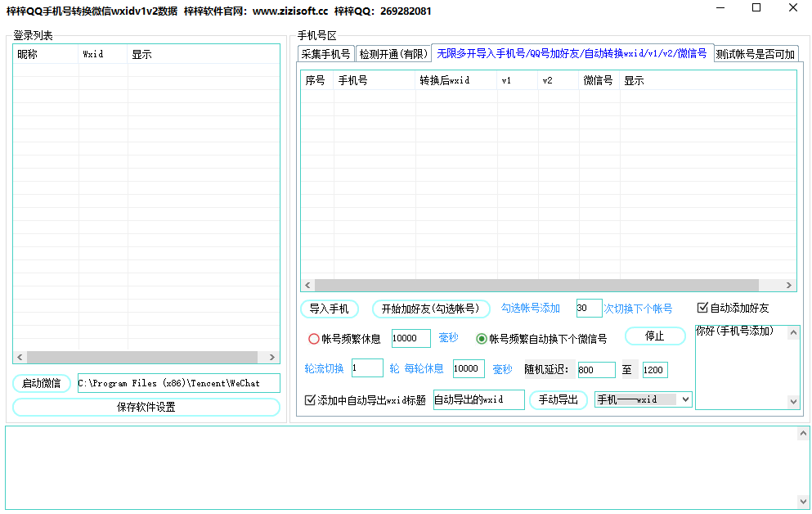Click the right scroll arrow of the phone number table

tap(789, 286)
